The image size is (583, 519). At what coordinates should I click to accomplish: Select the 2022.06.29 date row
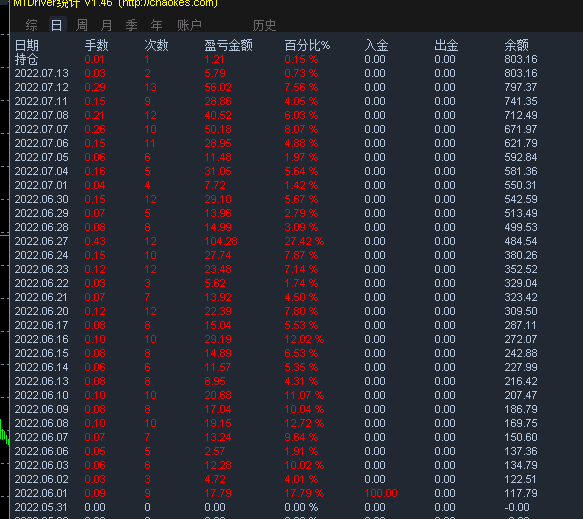42,213
